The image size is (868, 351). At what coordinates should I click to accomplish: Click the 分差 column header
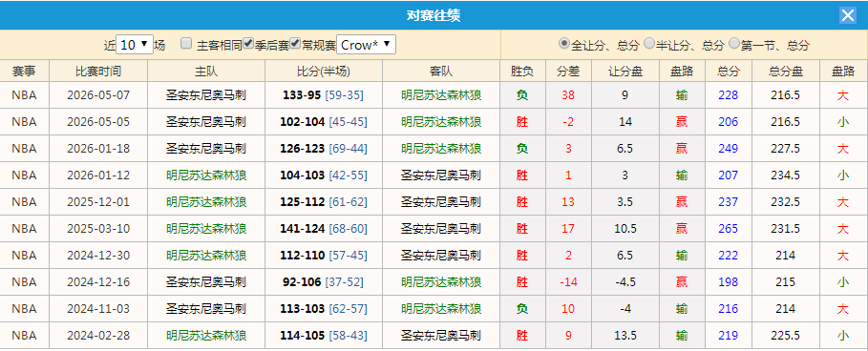[x=568, y=72]
